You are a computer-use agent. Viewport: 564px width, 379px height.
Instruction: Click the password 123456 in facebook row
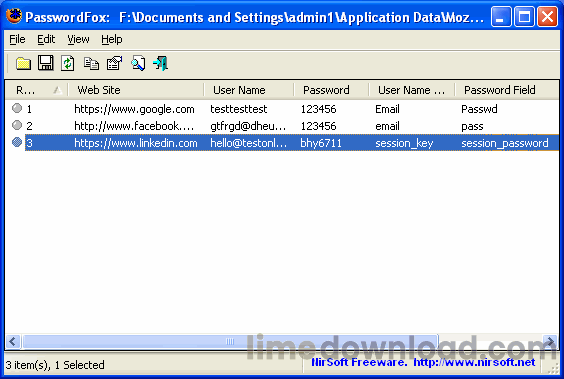click(x=318, y=126)
